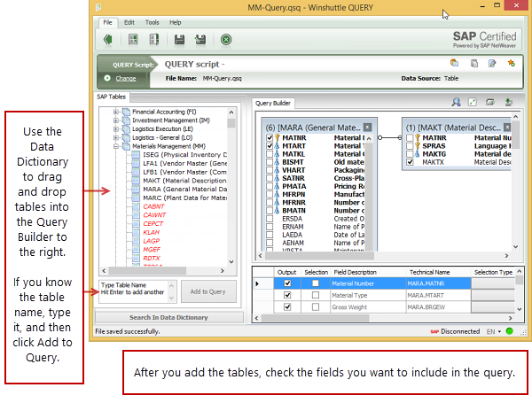Uncheck the MATNR field in the MARA table
Viewport: 532px width, 403px height.
click(270, 137)
